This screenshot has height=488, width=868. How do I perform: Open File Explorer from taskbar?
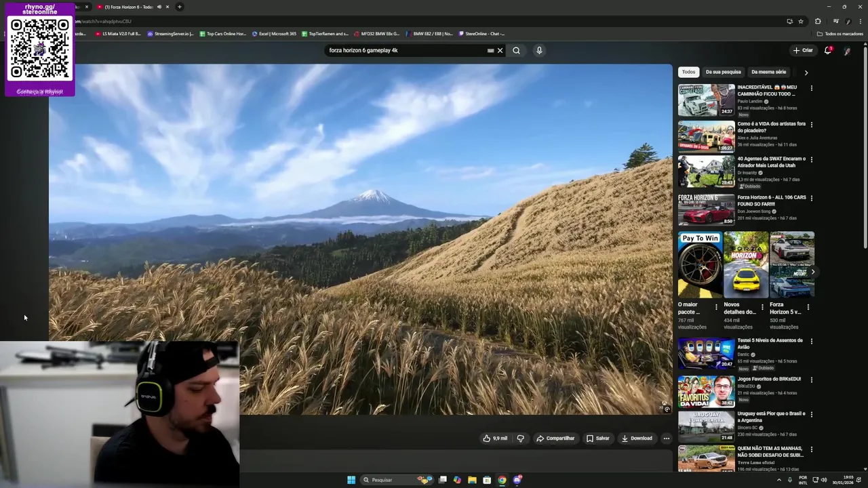pos(472,480)
